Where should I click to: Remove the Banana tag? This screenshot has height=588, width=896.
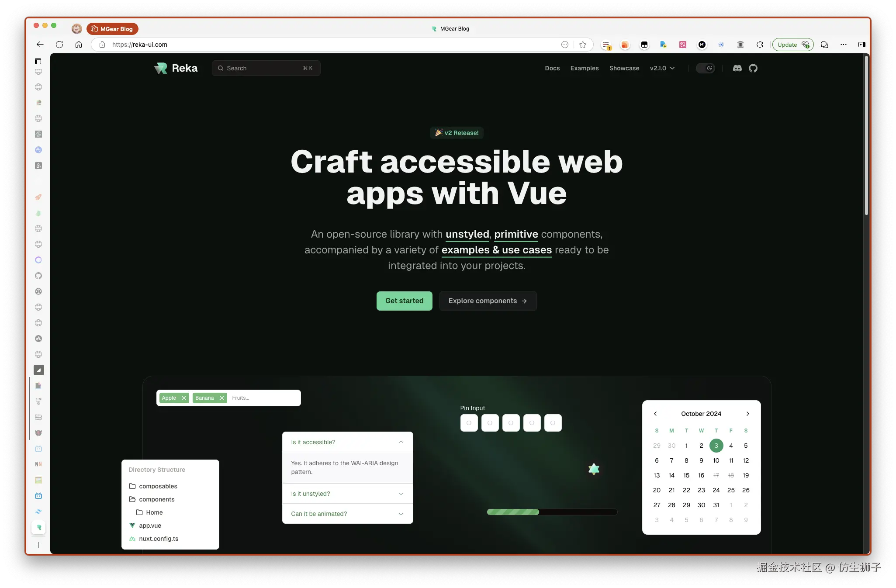click(222, 398)
